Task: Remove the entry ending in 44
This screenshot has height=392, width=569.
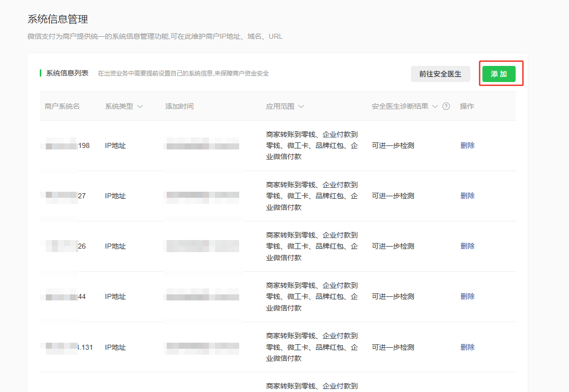Action: coord(467,296)
